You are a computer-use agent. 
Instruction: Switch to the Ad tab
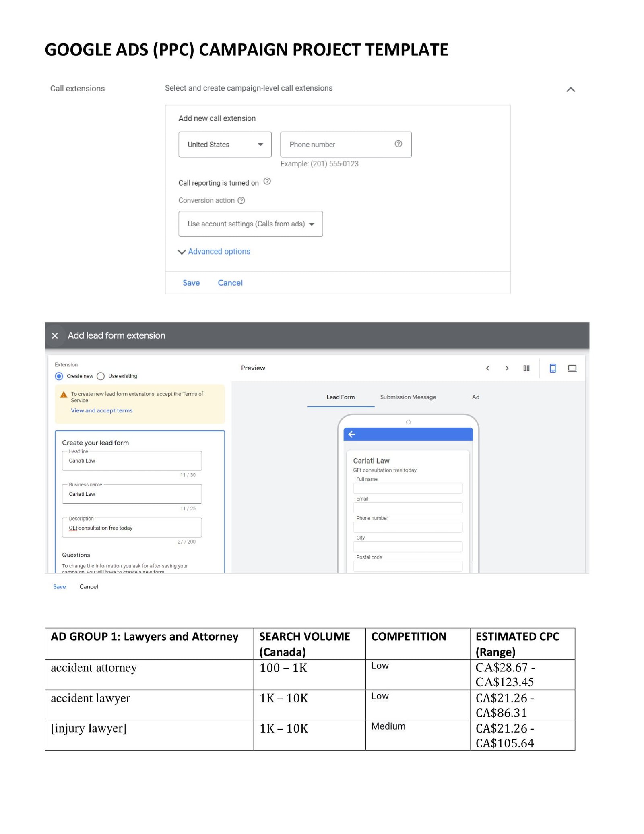coord(476,397)
